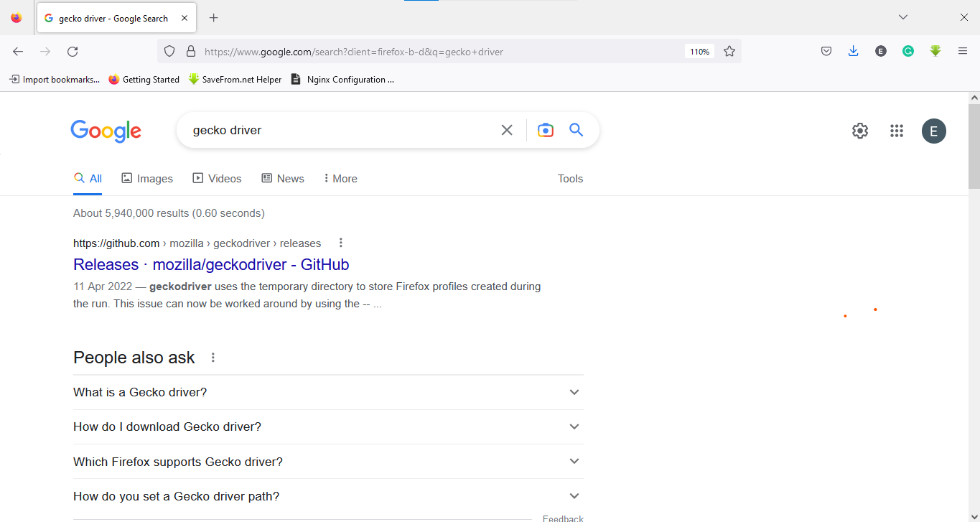This screenshot has width=980, height=522.
Task: Open the list all tabs chevron
Action: pos(903,17)
